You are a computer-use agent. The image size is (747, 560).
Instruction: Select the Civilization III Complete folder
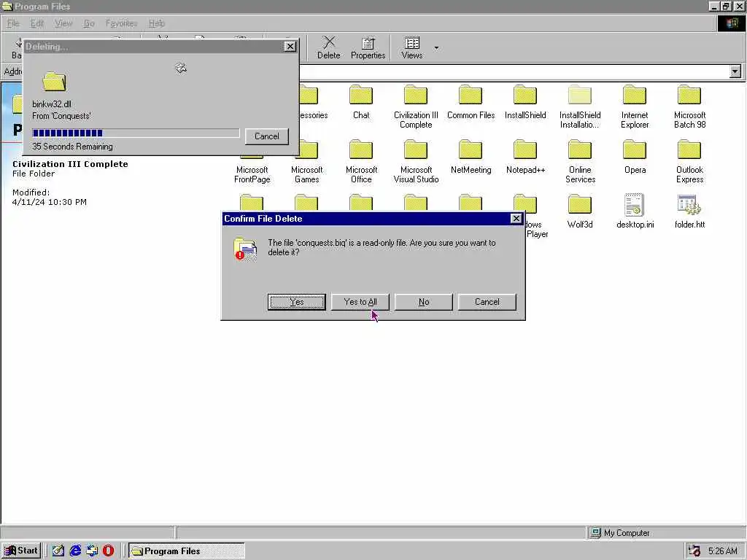click(x=416, y=106)
